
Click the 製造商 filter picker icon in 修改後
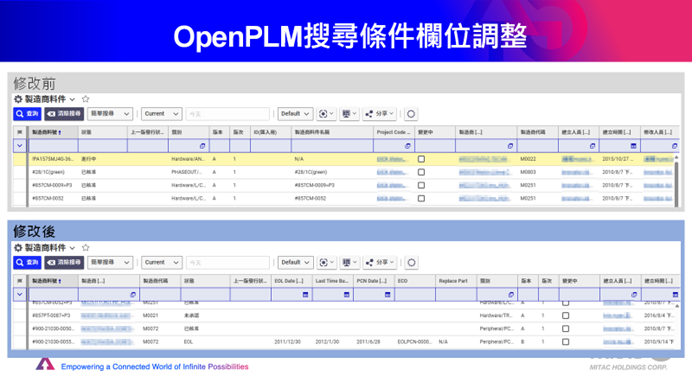[x=133, y=295]
